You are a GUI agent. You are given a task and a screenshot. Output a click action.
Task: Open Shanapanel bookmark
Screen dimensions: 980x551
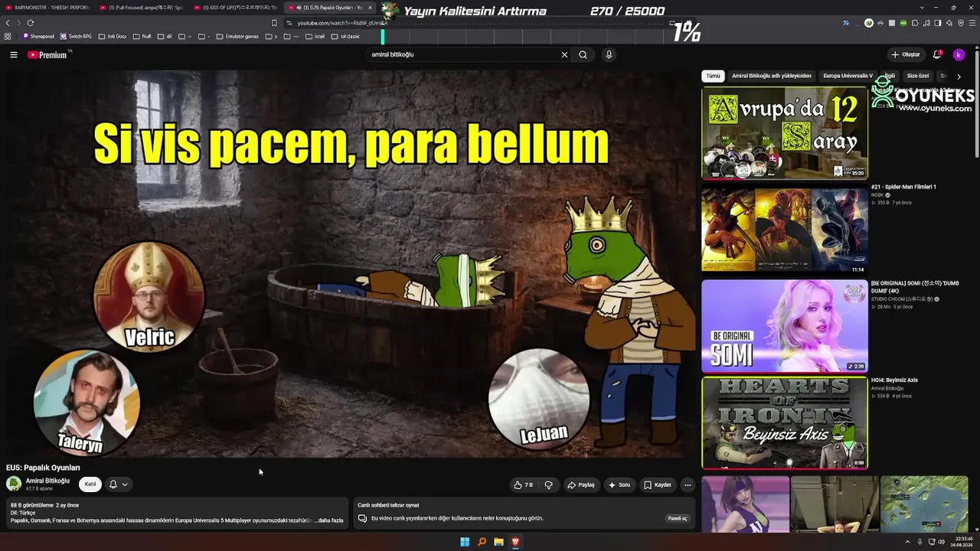click(38, 36)
